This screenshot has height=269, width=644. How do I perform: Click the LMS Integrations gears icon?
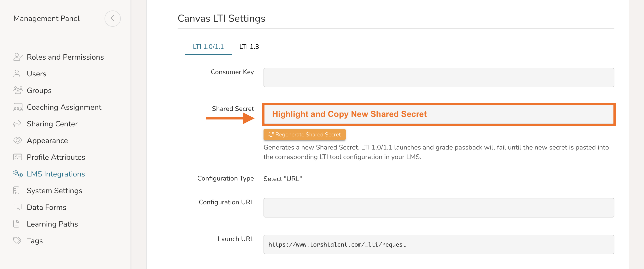(x=18, y=174)
